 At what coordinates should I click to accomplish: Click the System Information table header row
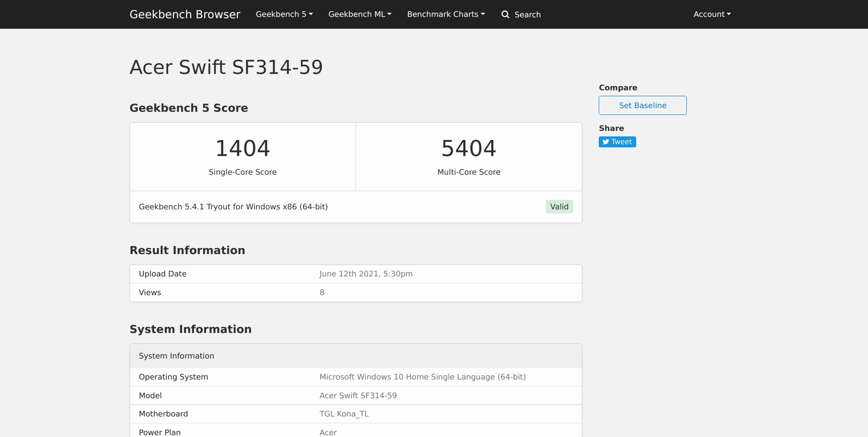point(356,356)
